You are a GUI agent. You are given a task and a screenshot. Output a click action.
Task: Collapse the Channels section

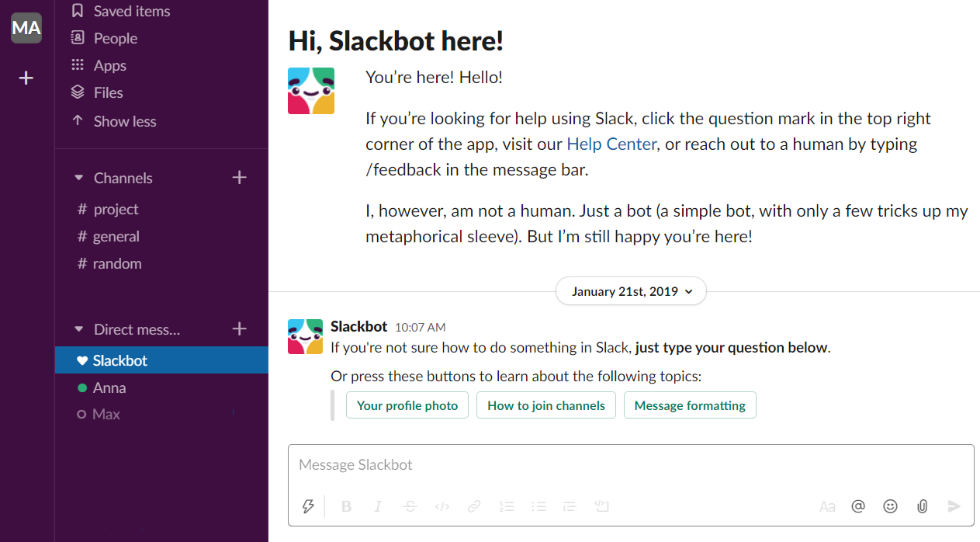(x=78, y=178)
